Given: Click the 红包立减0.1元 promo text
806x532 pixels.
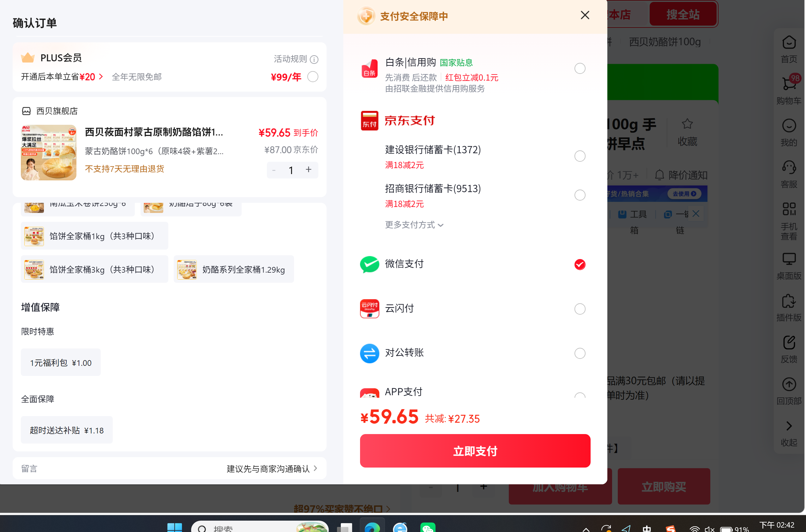Looking at the screenshot, I should 472,78.
